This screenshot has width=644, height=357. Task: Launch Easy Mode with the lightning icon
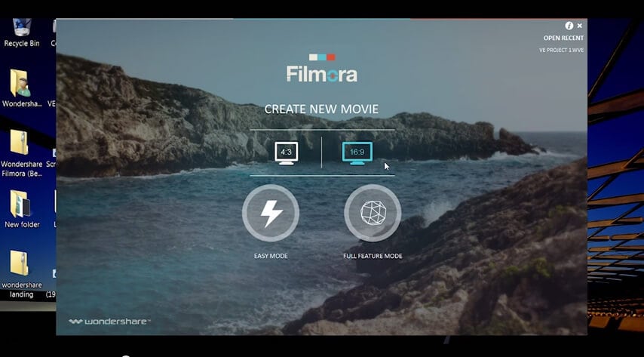(271, 213)
